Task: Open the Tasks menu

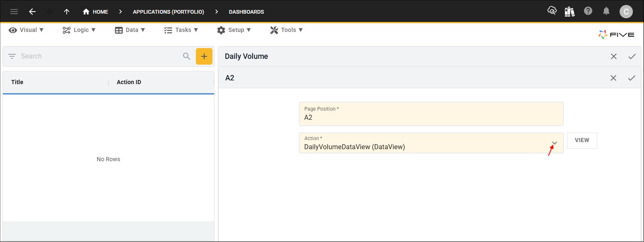Action: (x=181, y=30)
